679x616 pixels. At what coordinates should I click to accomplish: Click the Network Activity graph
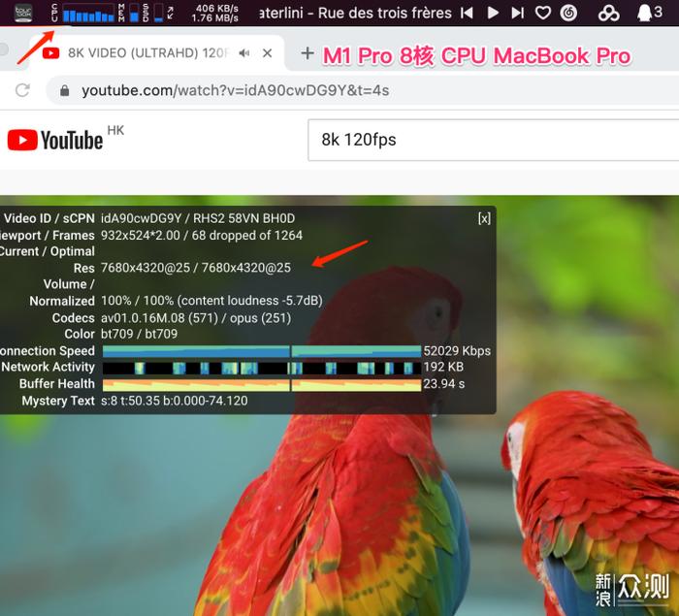(x=262, y=368)
